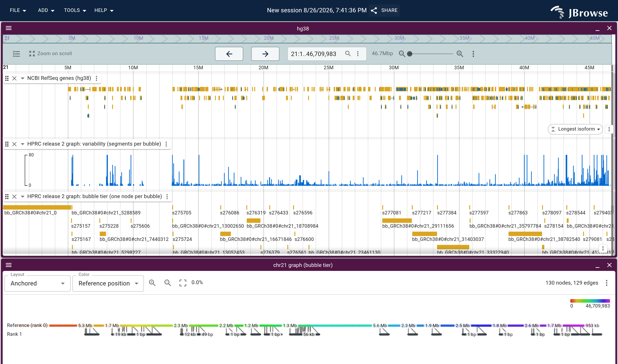Screen dimensions: 618x364
Task: Click the 25M ruler tick label
Action: click(x=328, y=68)
